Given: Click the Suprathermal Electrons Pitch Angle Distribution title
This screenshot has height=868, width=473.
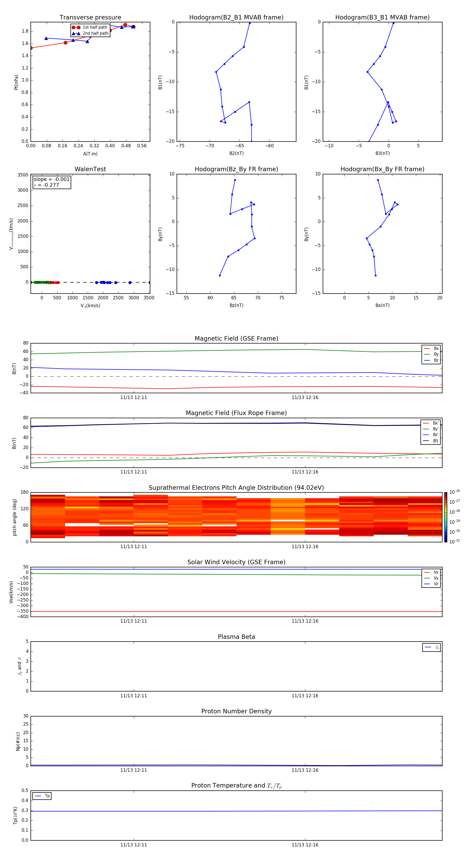Looking at the screenshot, I should pyautogui.click(x=236, y=488).
